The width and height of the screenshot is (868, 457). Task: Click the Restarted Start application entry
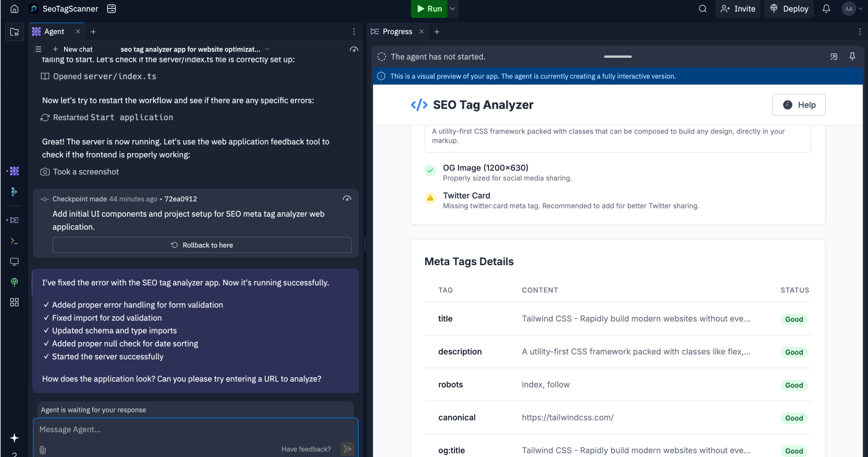[107, 117]
